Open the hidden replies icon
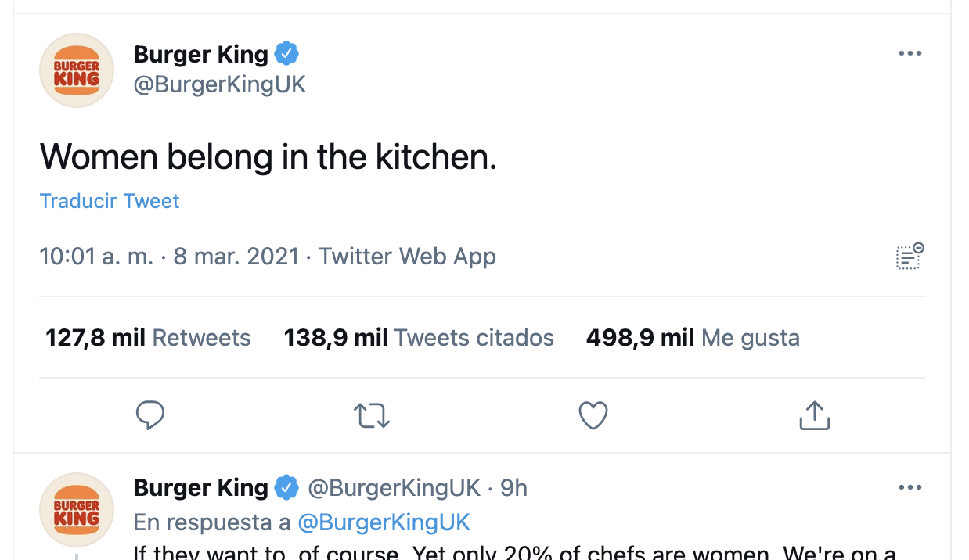 tap(910, 257)
